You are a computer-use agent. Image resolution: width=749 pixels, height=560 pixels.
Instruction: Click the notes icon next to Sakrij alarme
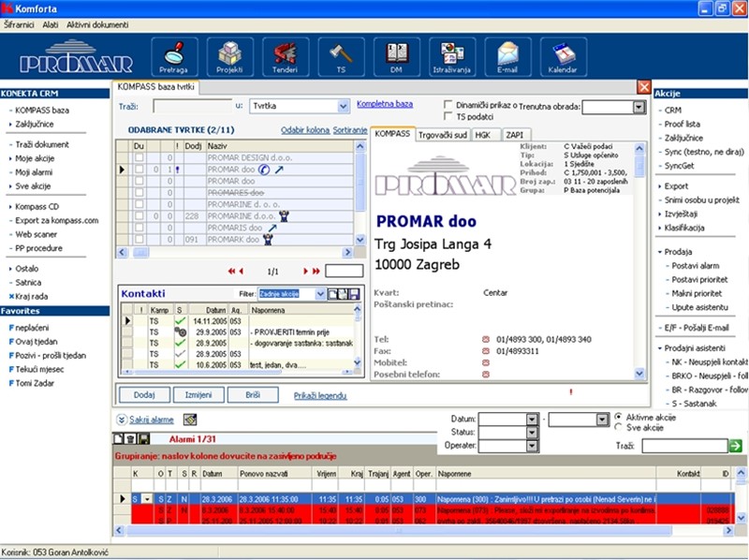pyautogui.click(x=190, y=420)
